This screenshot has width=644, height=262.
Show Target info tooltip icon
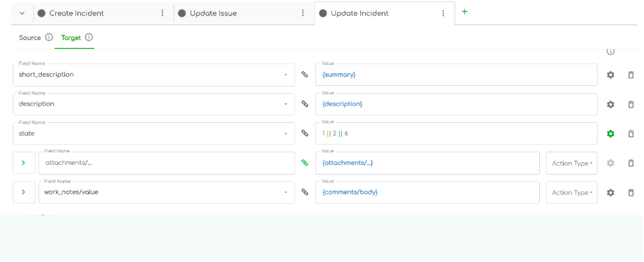[89, 37]
